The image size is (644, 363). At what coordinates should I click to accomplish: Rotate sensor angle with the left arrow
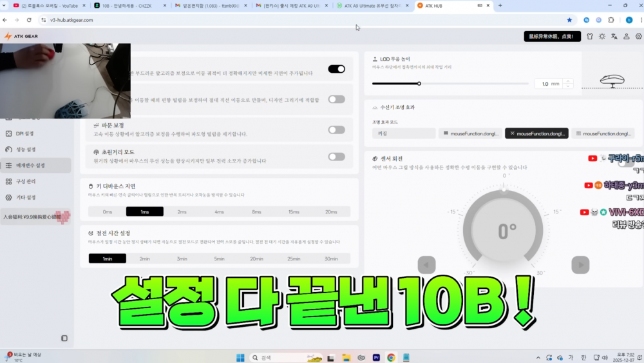426,264
